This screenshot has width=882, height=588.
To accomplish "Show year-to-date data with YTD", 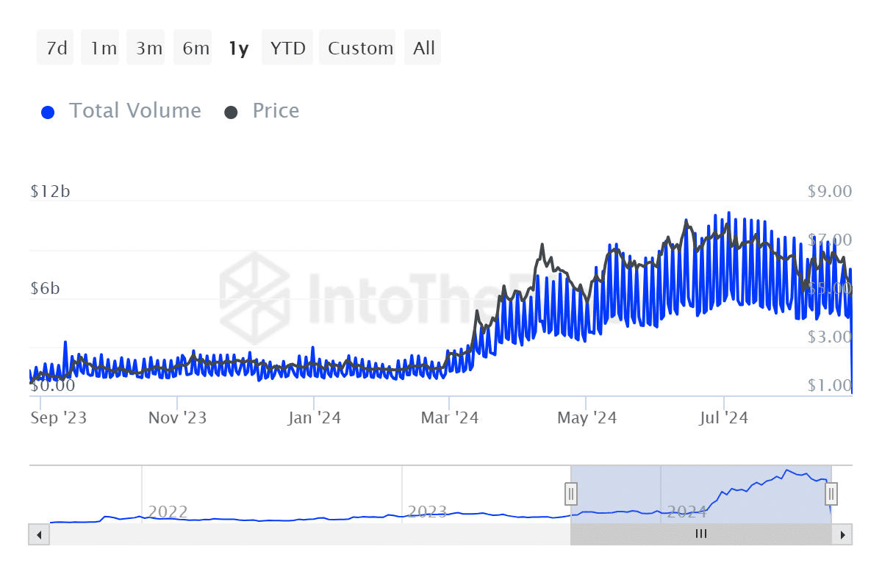I will coord(287,49).
